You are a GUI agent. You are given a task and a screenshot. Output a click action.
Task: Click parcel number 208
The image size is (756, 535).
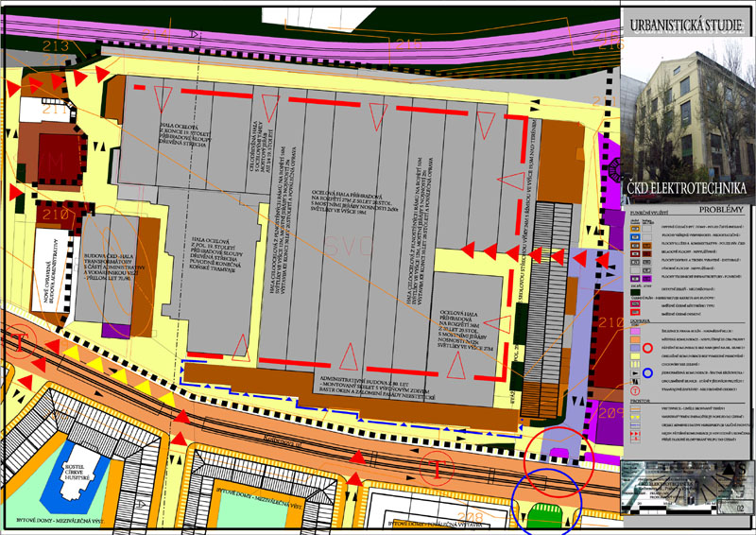(469, 519)
